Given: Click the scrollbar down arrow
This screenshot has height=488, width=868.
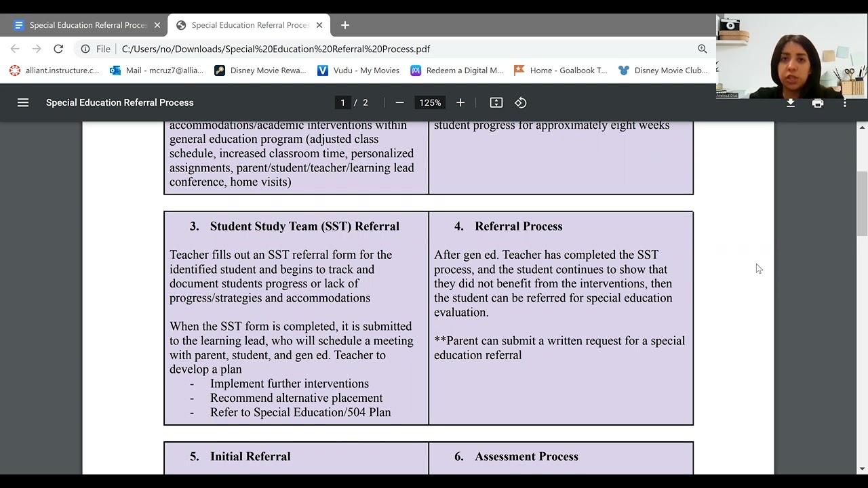Looking at the screenshot, I should coord(863,468).
